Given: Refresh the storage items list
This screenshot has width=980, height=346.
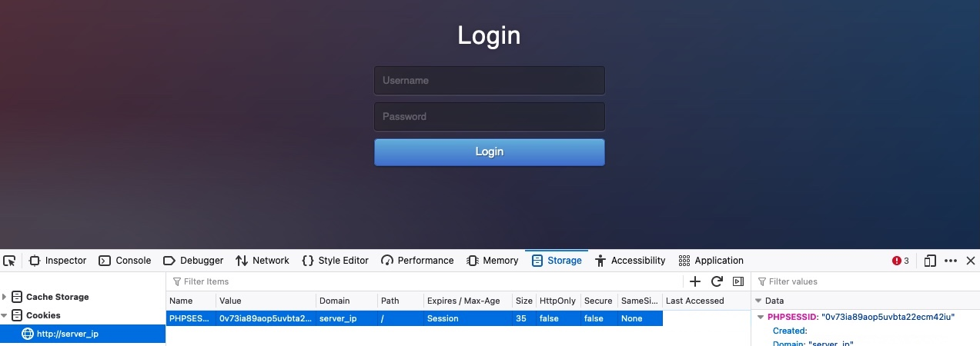Looking at the screenshot, I should pos(717,281).
